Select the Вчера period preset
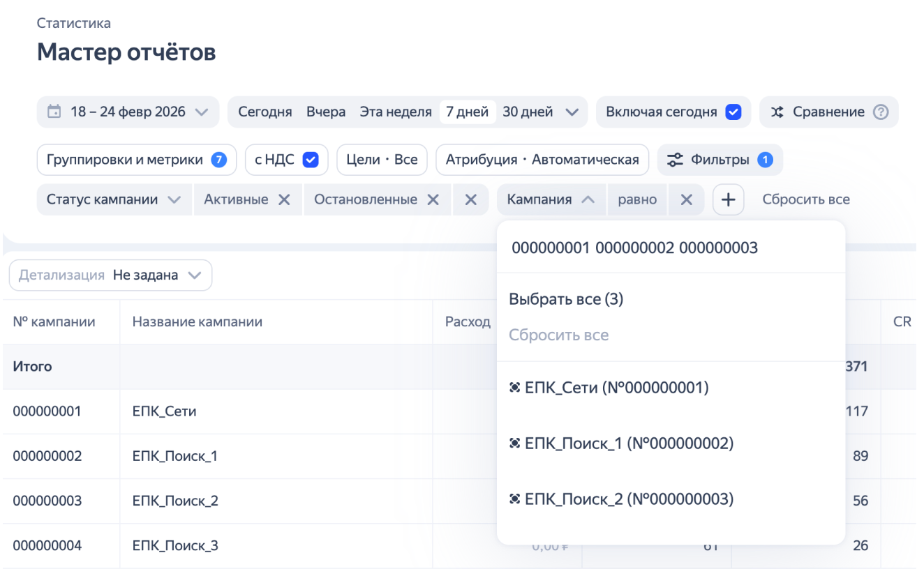 click(326, 112)
